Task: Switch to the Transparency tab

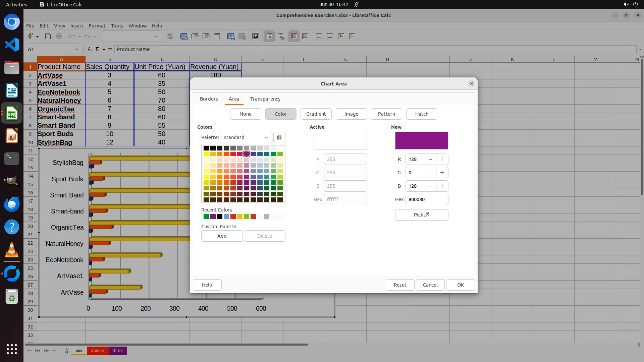Action: tap(265, 99)
